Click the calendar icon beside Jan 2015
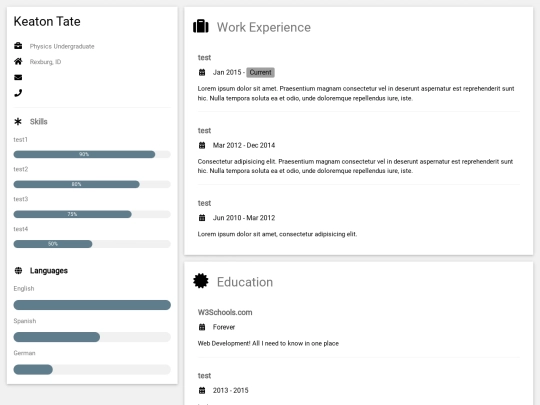 coord(202,72)
